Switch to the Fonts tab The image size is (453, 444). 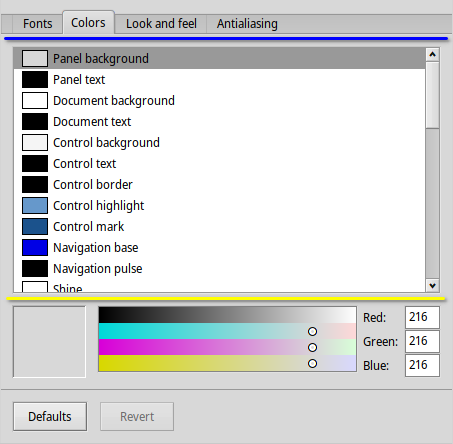pos(37,24)
